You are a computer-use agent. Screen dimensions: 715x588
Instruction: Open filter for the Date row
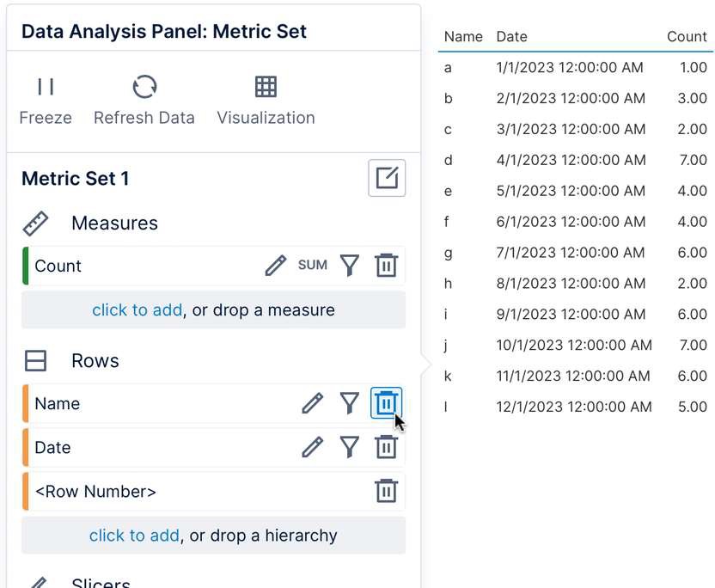coord(349,447)
